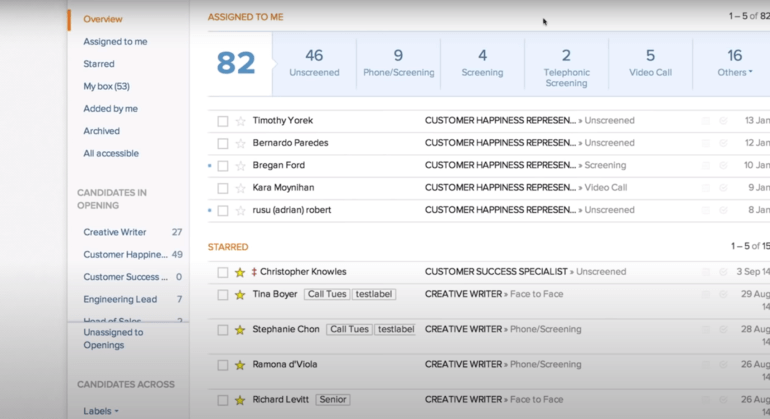Open Overview in the sidebar

coord(103,19)
